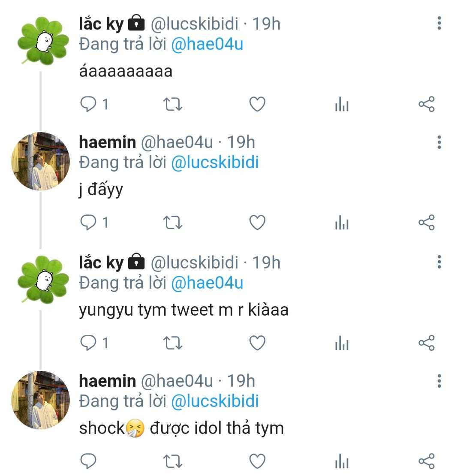Open lắc ky's clover avatar on first tweet
Image resolution: width=463 pixels, height=476 pixels.
42,42
